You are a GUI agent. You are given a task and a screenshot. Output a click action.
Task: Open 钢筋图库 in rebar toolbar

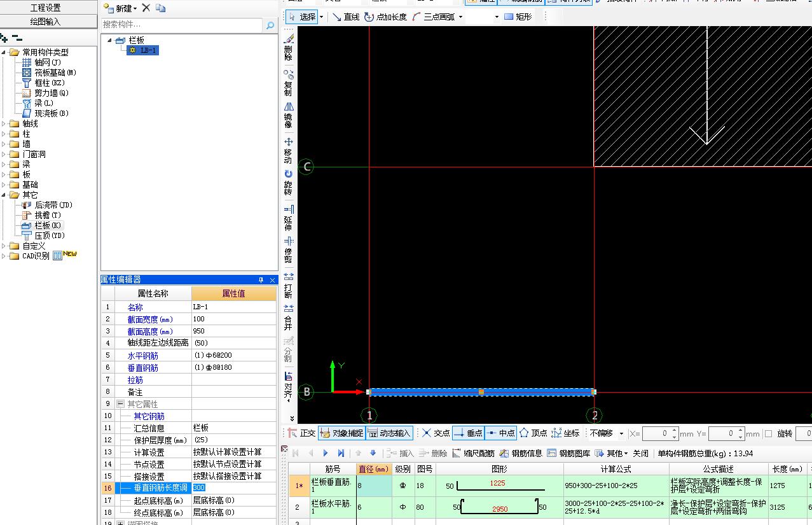tap(569, 453)
